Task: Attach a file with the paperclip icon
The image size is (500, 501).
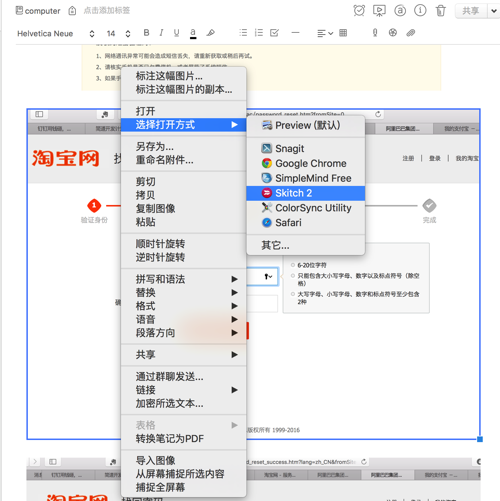Action: coord(411,33)
